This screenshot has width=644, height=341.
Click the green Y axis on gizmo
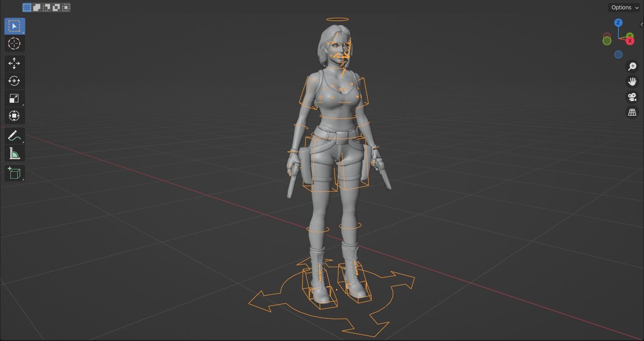coord(630,36)
